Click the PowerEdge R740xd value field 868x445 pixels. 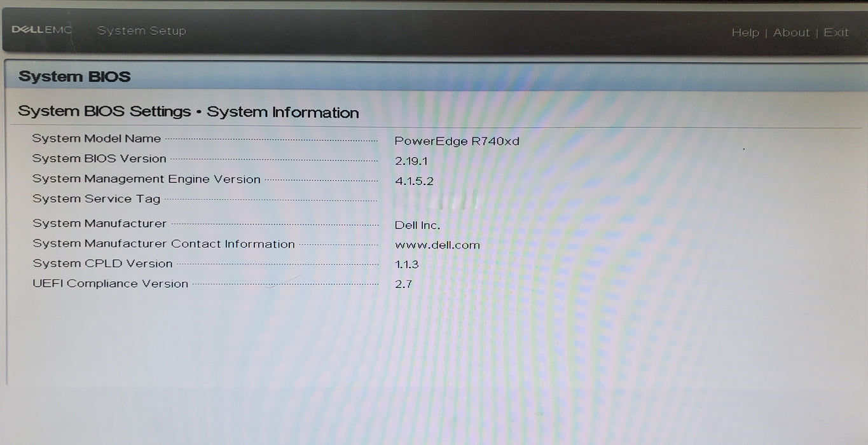tap(457, 140)
